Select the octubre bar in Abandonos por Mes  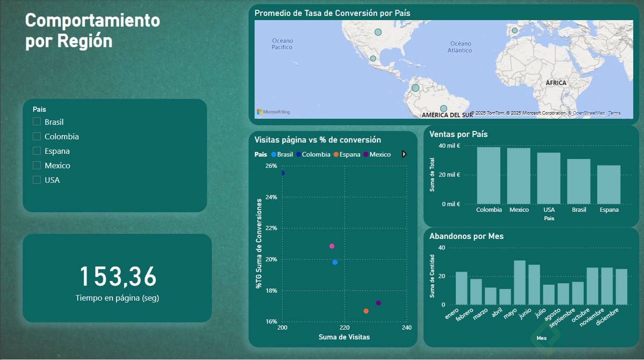(x=593, y=286)
